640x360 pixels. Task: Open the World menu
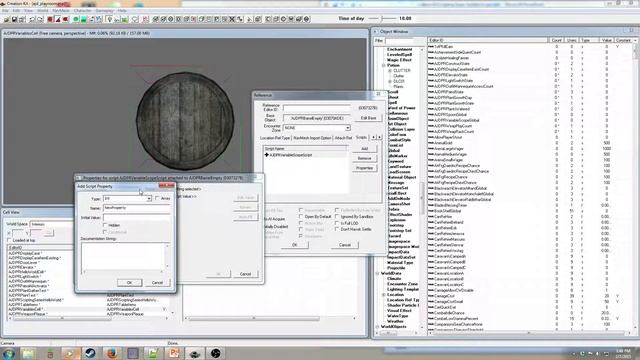pos(42,11)
